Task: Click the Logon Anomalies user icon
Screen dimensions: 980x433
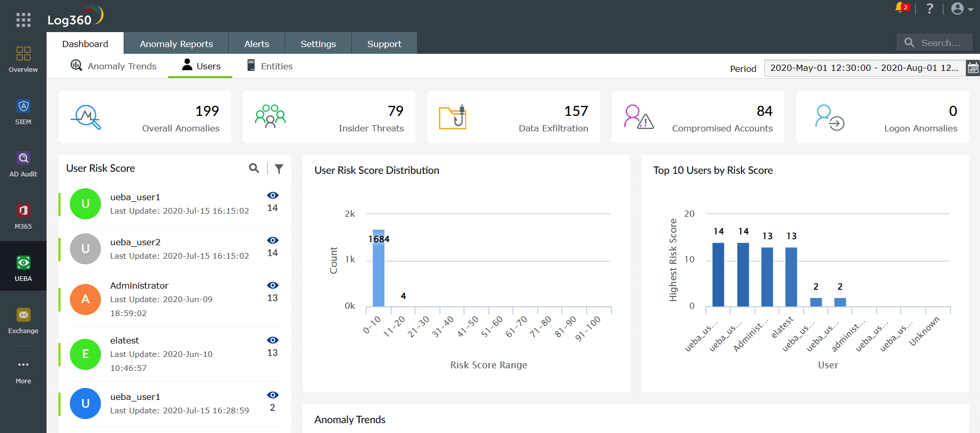Action: 830,117
